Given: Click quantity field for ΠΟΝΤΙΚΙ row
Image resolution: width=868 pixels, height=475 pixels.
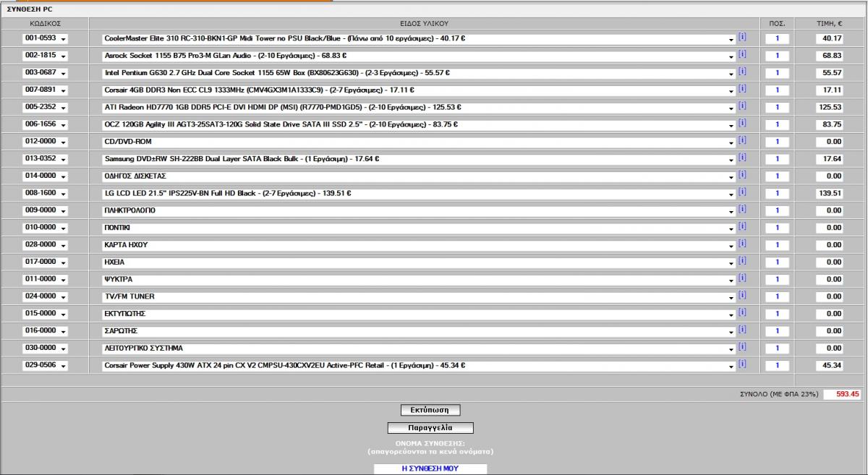Looking at the screenshot, I should tap(777, 228).
